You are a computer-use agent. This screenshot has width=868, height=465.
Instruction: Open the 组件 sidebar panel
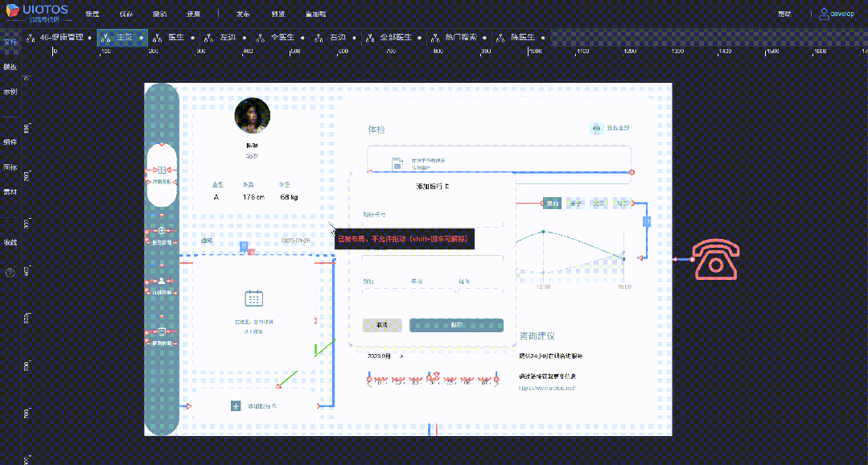tap(10, 142)
